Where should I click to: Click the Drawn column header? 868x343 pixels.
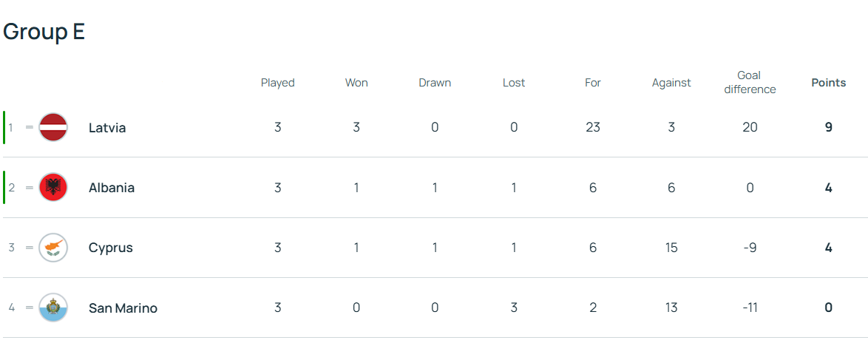[x=435, y=83]
